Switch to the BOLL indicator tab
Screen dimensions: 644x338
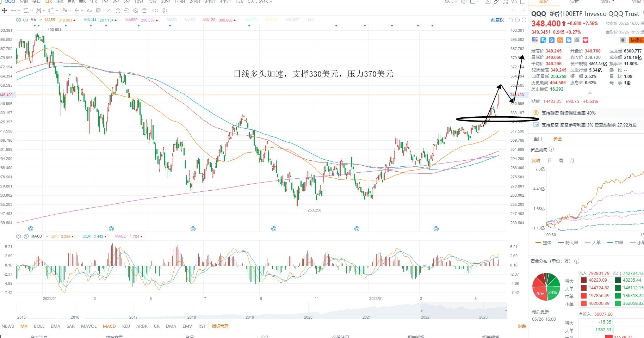(39, 326)
